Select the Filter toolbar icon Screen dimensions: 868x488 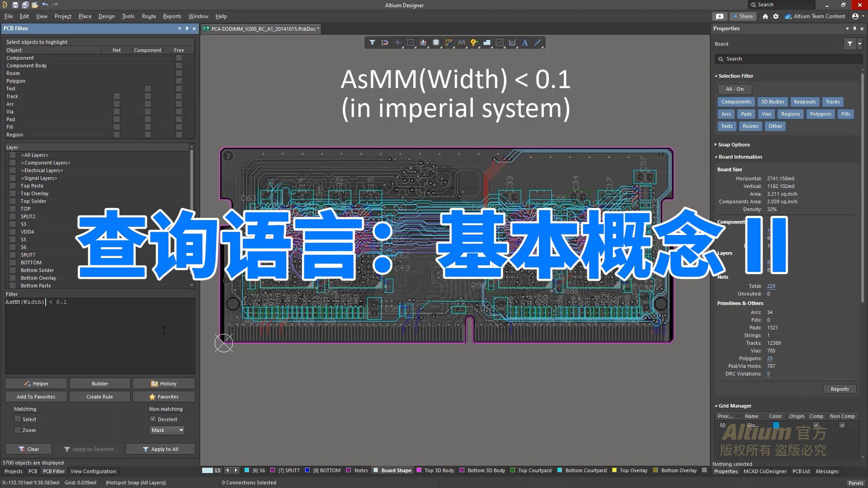[x=373, y=42]
